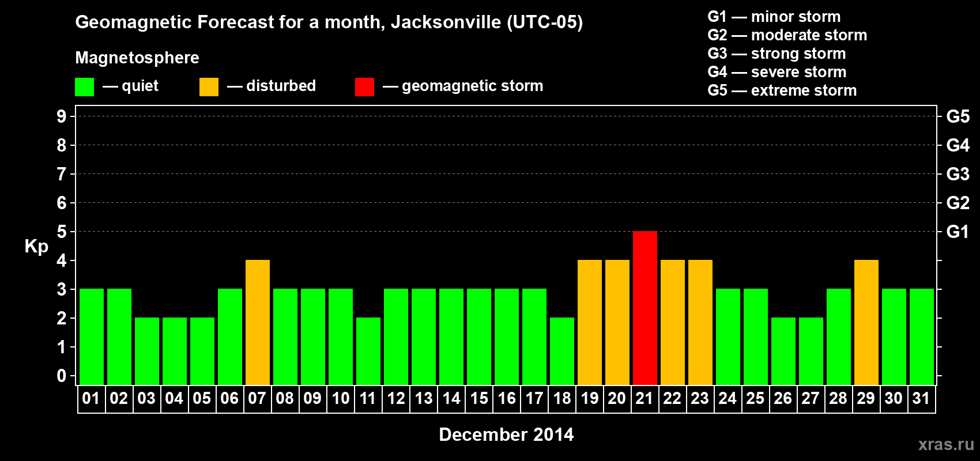The height and width of the screenshot is (461, 980).
Task: Click the 'disturbed' legend label
Action: pyautogui.click(x=281, y=86)
